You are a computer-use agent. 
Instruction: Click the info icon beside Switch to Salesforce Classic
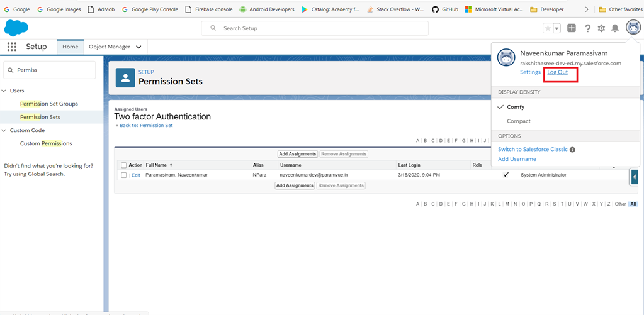point(572,150)
